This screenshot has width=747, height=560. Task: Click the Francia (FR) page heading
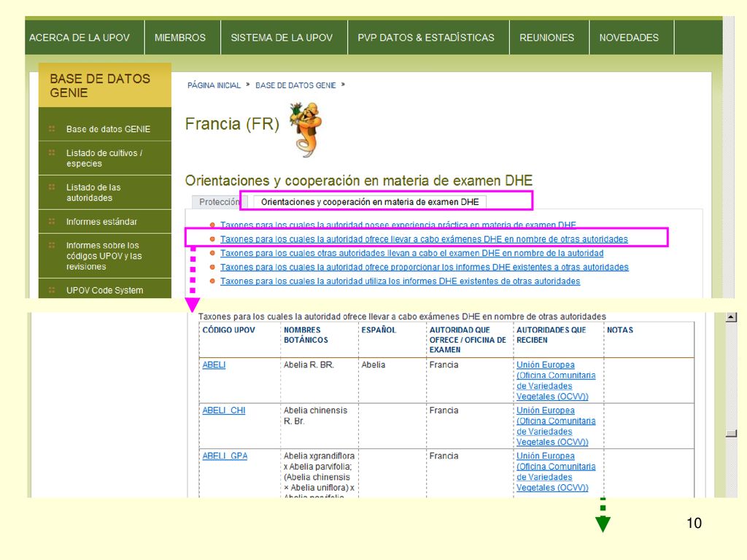(232, 124)
